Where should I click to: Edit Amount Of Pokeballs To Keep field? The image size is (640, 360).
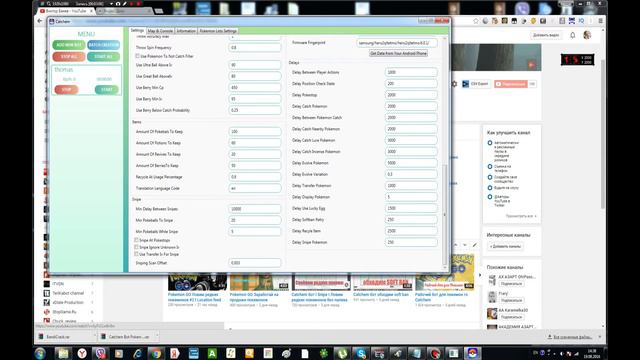255,132
